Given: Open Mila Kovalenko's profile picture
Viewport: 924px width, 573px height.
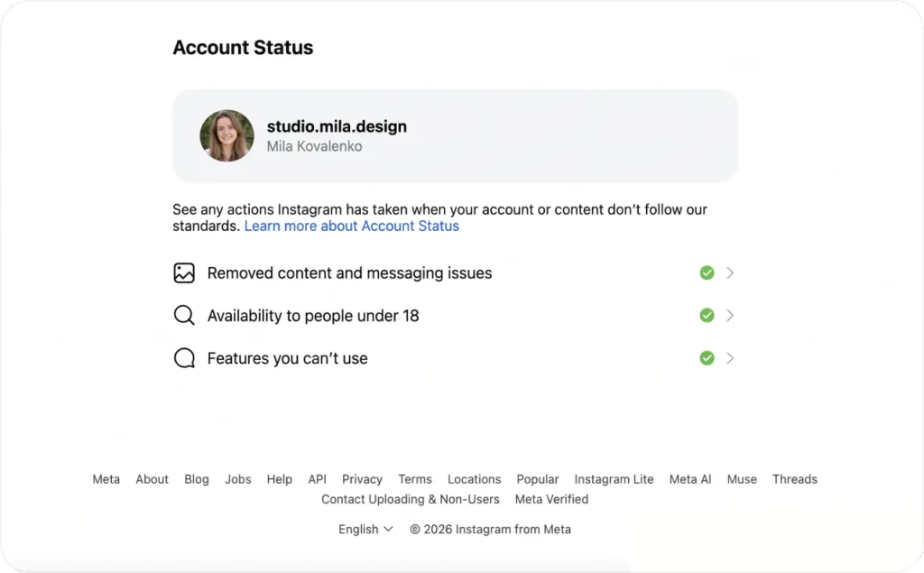Looking at the screenshot, I should (226, 135).
